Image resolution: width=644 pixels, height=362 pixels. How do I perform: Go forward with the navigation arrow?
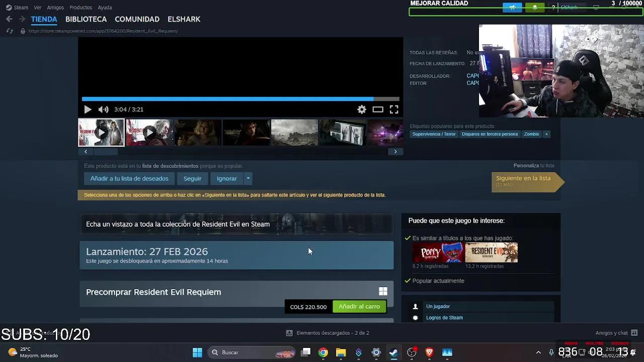coord(22,19)
